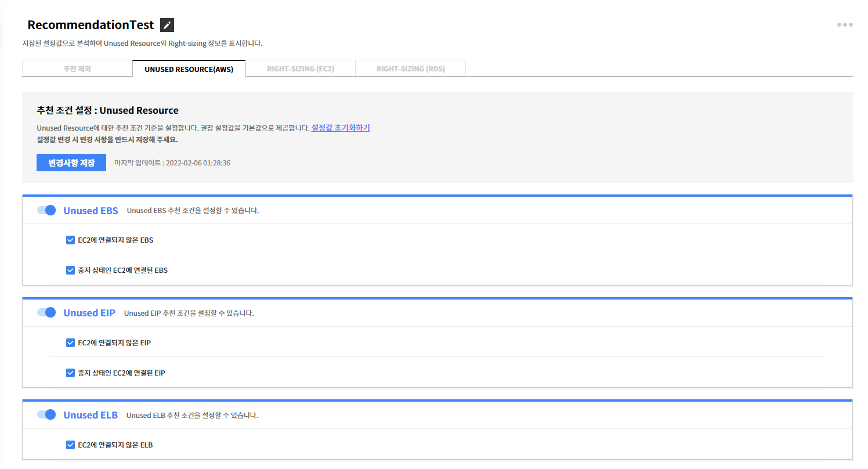868x469 pixels.
Task: Disable the Unused EBS toggle switch
Action: (46, 210)
